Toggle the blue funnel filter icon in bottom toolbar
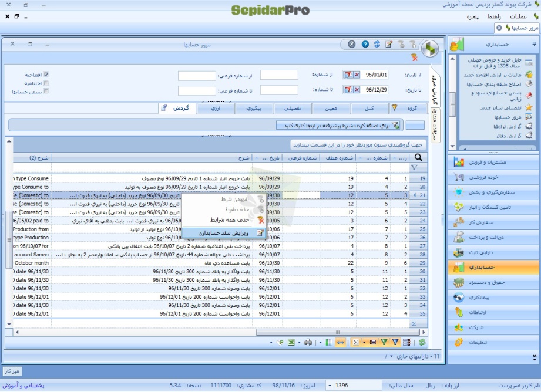The width and height of the screenshot is (541, 392). click(395, 342)
